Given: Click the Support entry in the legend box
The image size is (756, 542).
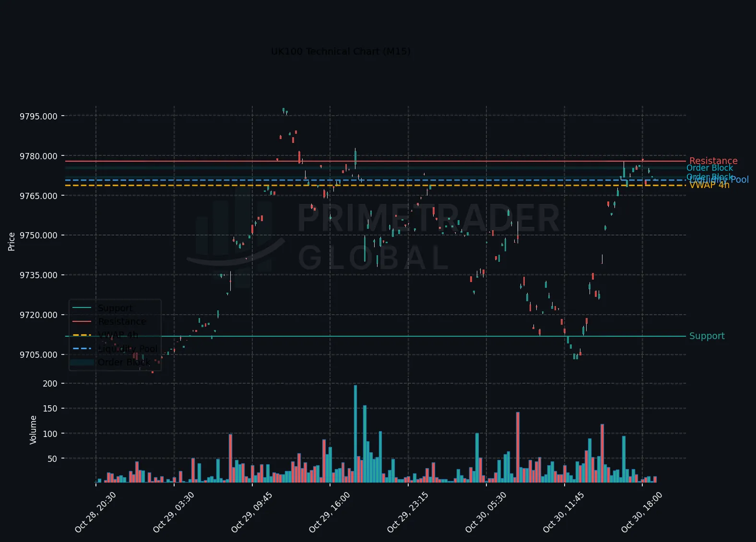Looking at the screenshot, I should coord(115,308).
